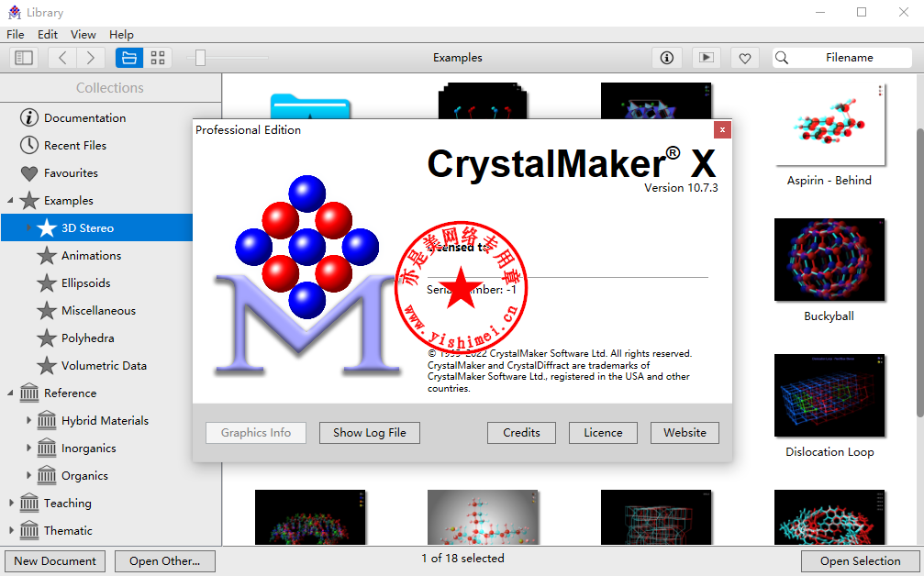Click the Open Selection button

(861, 561)
